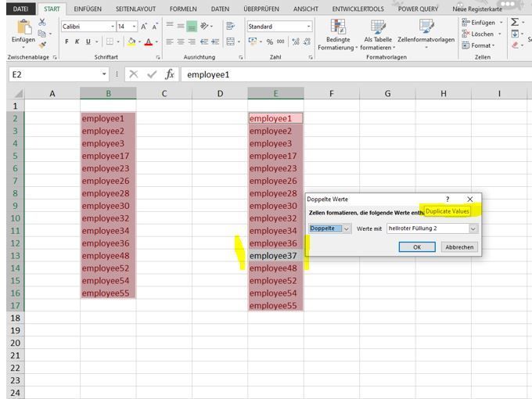Click the scissors Cut icon
The width and height of the screenshot is (532, 399).
[x=42, y=23]
